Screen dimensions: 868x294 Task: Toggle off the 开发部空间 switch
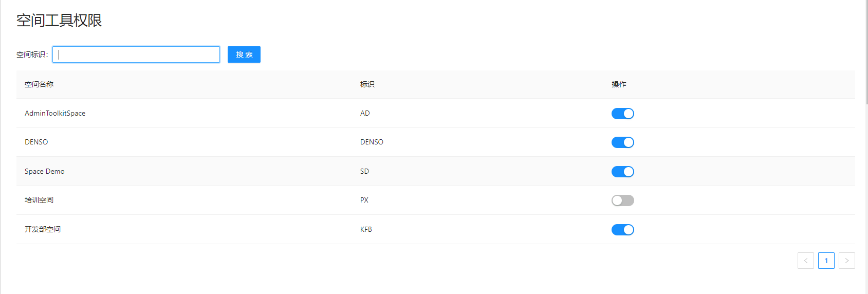coord(622,230)
